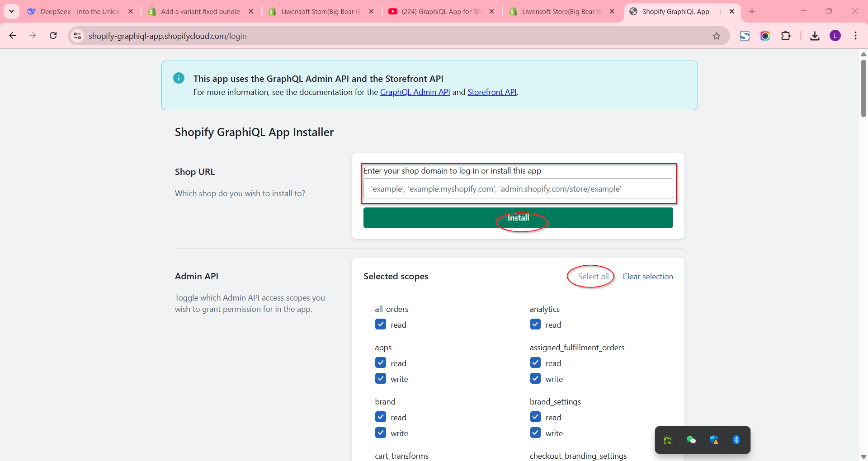The width and height of the screenshot is (868, 461).
Task: Open the Extensions puzzle icon
Action: click(786, 36)
